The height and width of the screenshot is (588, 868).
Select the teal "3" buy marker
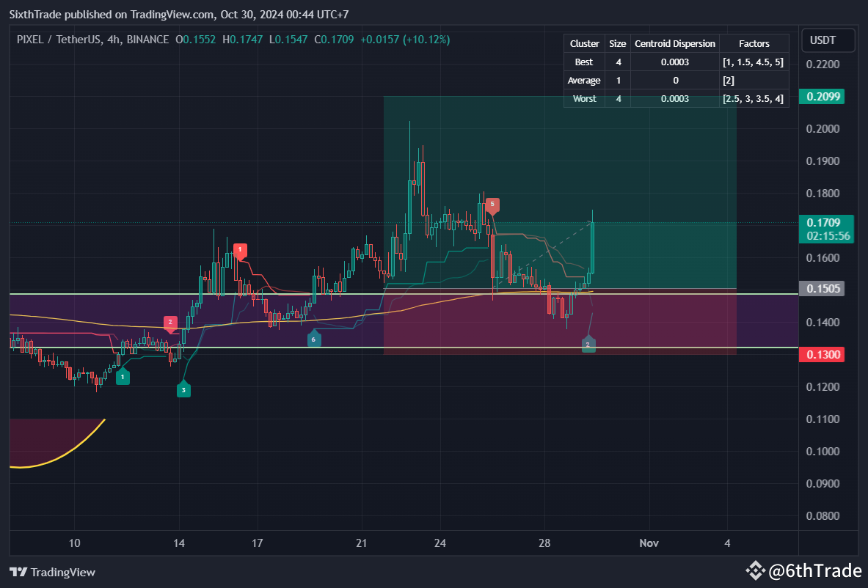183,389
